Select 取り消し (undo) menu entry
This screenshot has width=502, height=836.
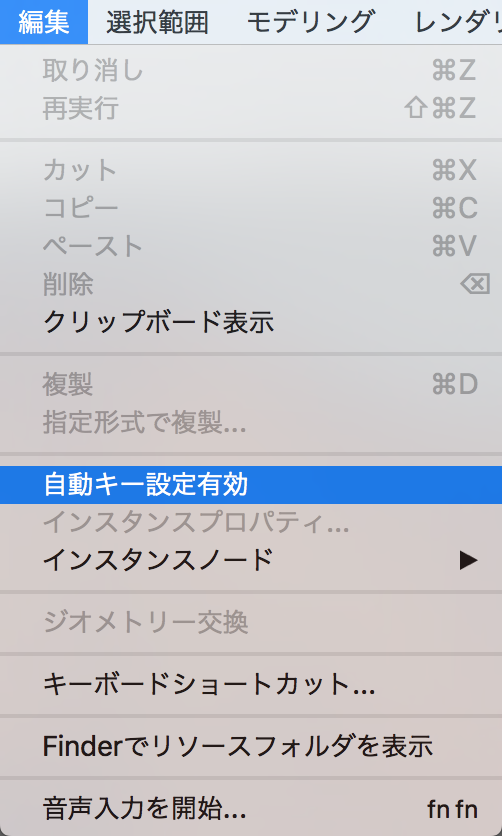[x=251, y=70]
